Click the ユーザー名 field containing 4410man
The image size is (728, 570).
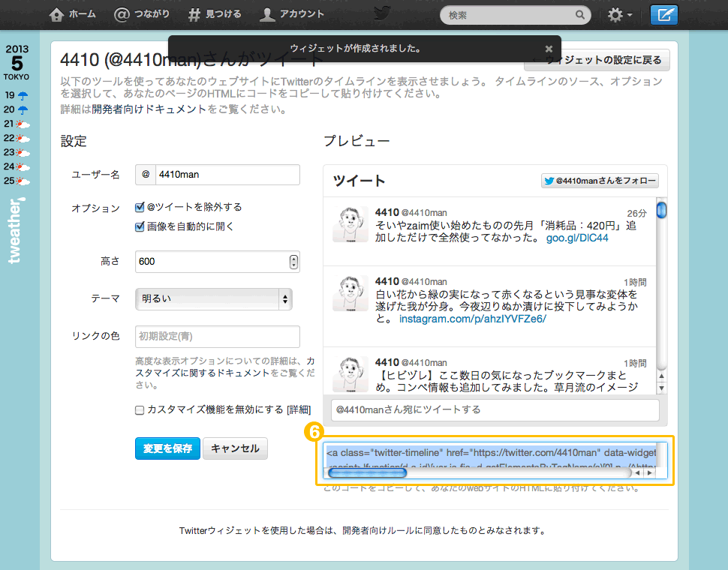[x=227, y=175]
